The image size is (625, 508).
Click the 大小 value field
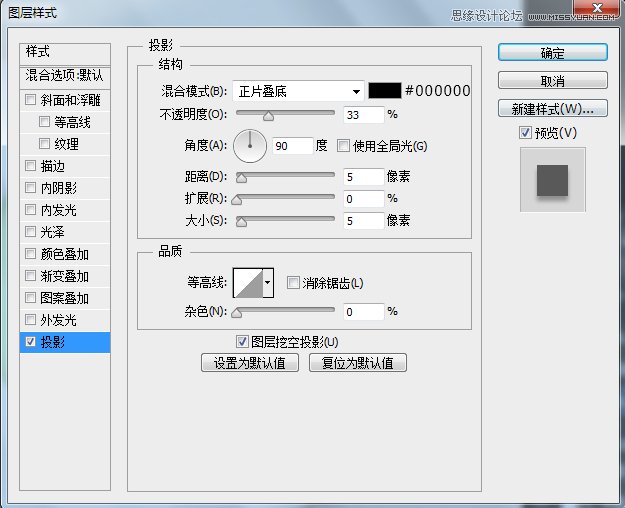[x=364, y=221]
